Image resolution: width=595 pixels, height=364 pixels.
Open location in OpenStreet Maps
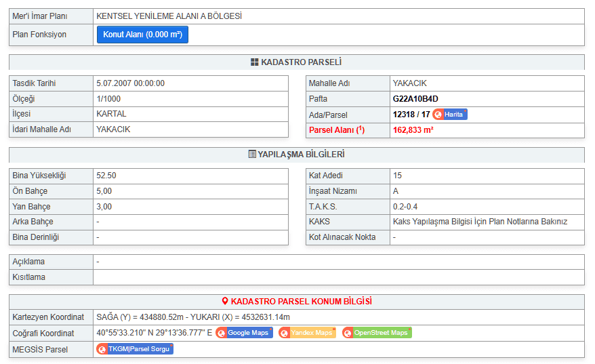(377, 333)
